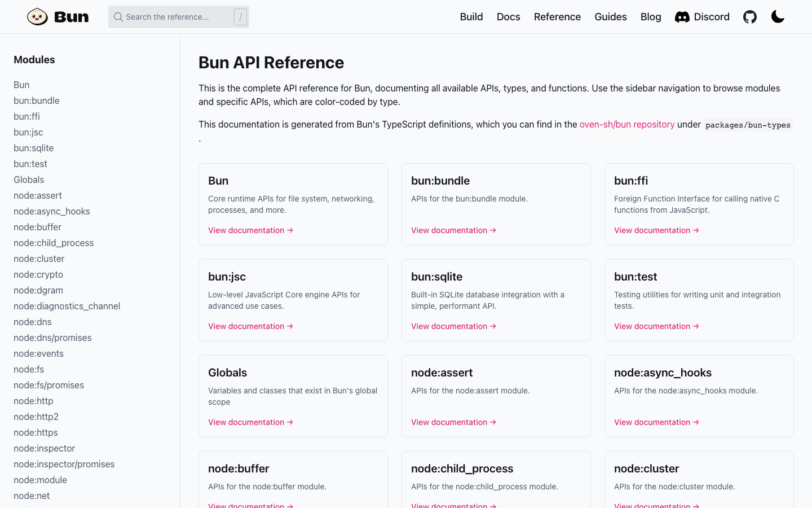Focus the Search the reference field
812x508 pixels.
coord(179,17)
